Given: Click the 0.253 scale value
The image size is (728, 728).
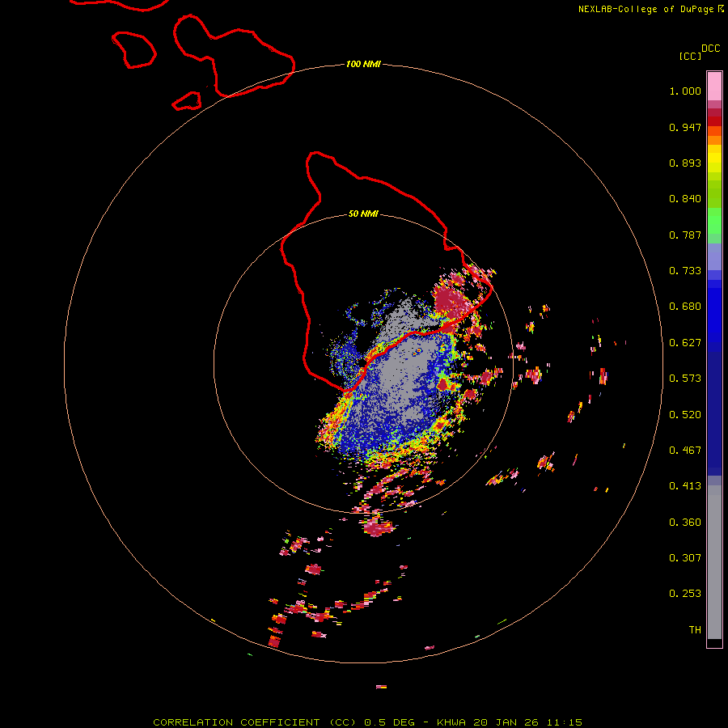Looking at the screenshot, I should [x=685, y=594].
